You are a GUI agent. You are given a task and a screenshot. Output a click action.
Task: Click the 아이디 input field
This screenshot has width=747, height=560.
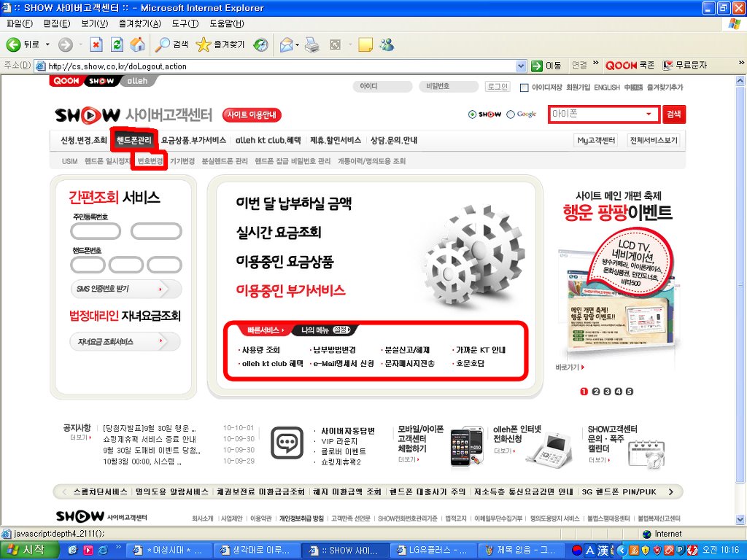[382, 87]
